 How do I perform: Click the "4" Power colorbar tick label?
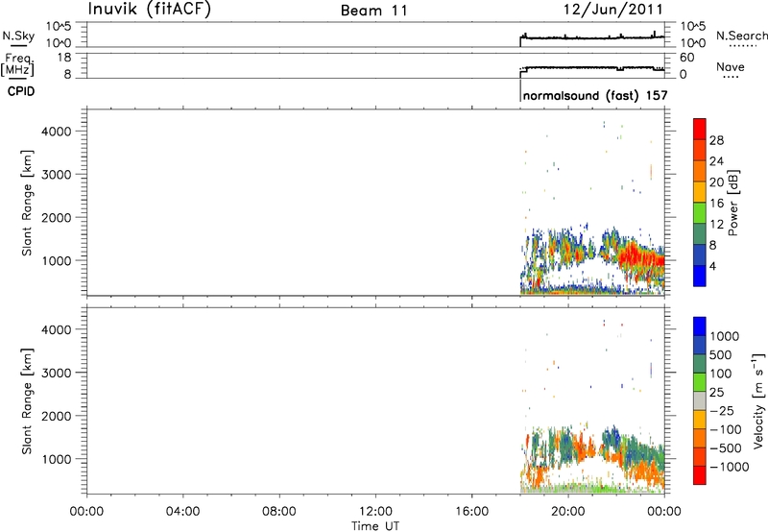[x=713, y=266]
